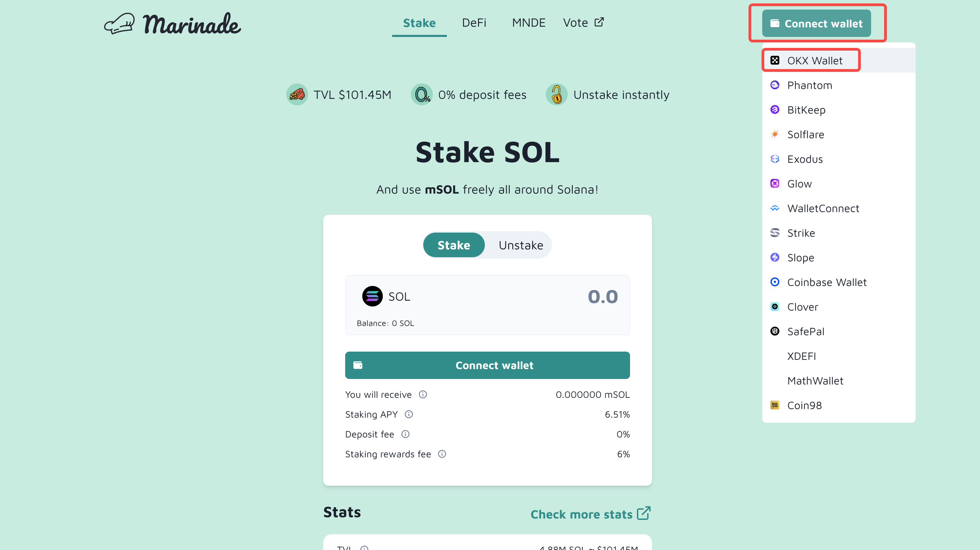Select MathWallet from wallet options

pos(815,381)
